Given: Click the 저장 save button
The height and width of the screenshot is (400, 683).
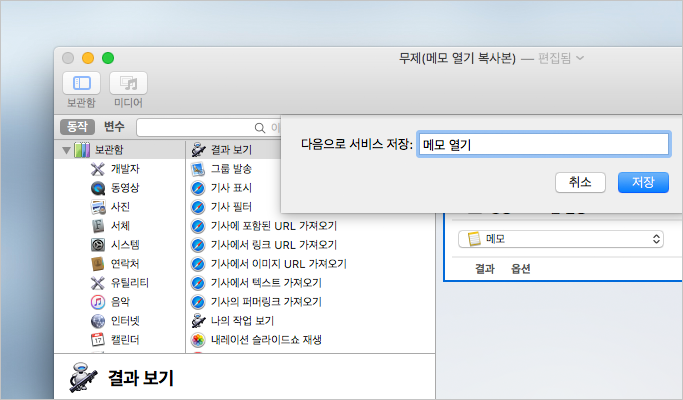Looking at the screenshot, I should click(643, 182).
